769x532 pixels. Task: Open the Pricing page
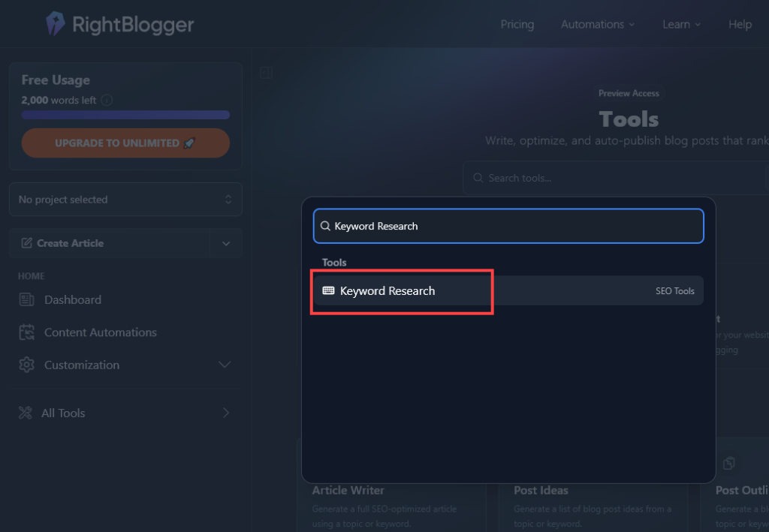517,24
